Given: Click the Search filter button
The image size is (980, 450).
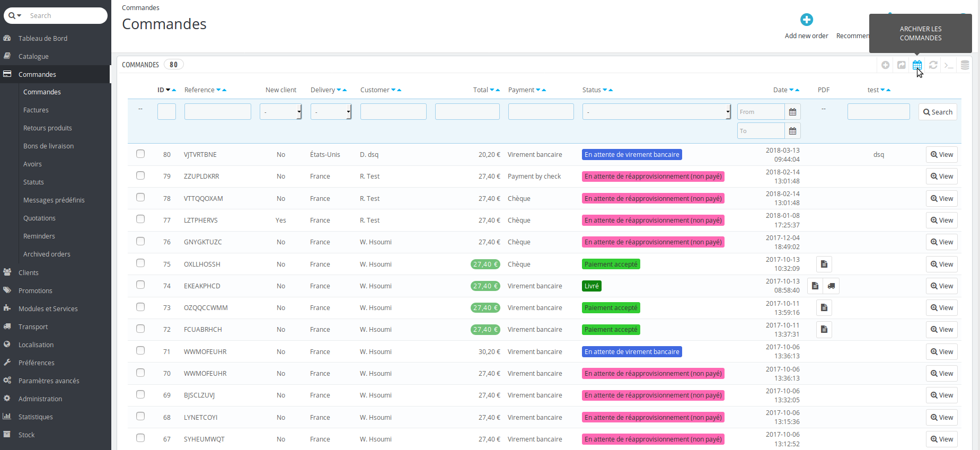Looking at the screenshot, I should [x=938, y=112].
